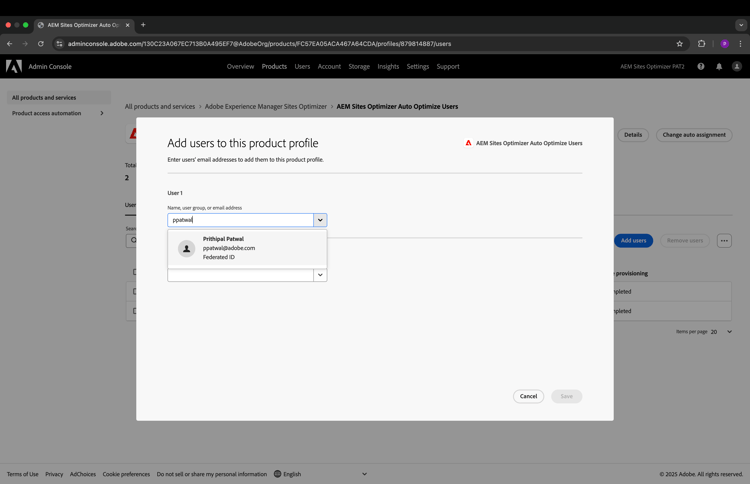Go forward with the browser forward arrow
750x484 pixels.
click(x=25, y=44)
